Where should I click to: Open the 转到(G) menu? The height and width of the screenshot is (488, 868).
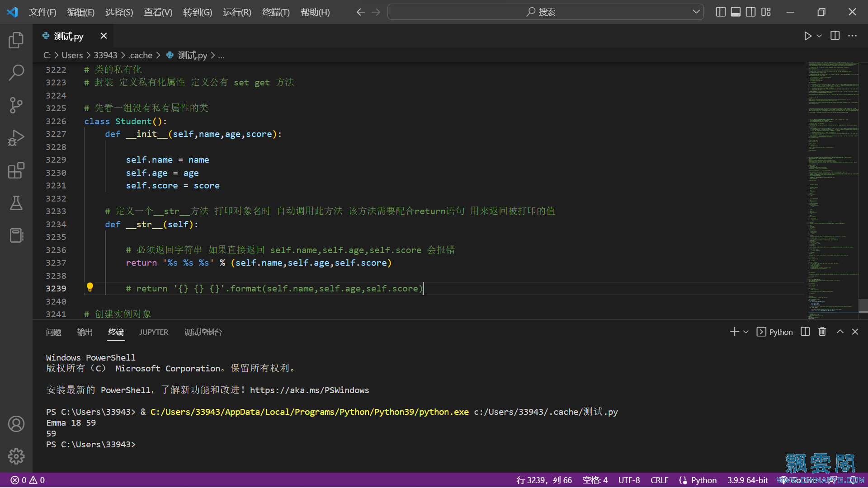tap(198, 12)
